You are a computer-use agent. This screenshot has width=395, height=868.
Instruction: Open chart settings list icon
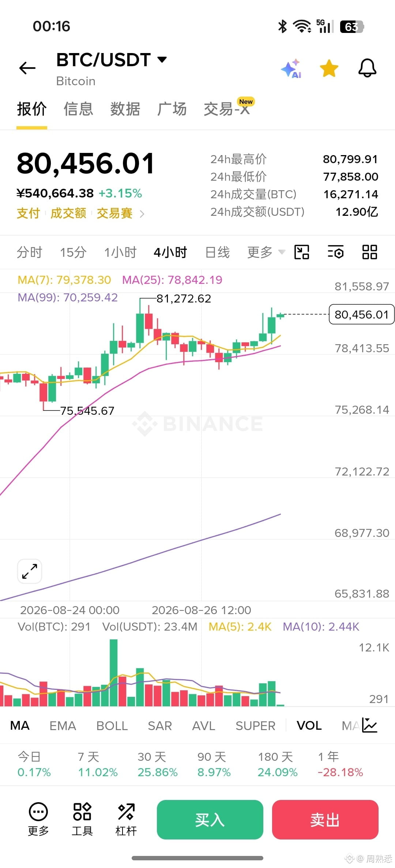click(x=335, y=252)
